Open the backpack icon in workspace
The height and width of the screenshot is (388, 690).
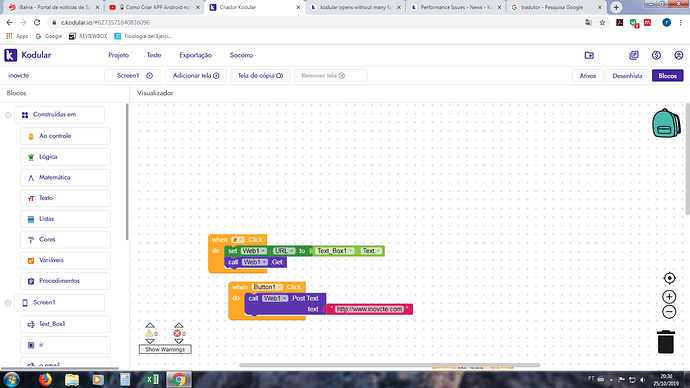pos(666,123)
